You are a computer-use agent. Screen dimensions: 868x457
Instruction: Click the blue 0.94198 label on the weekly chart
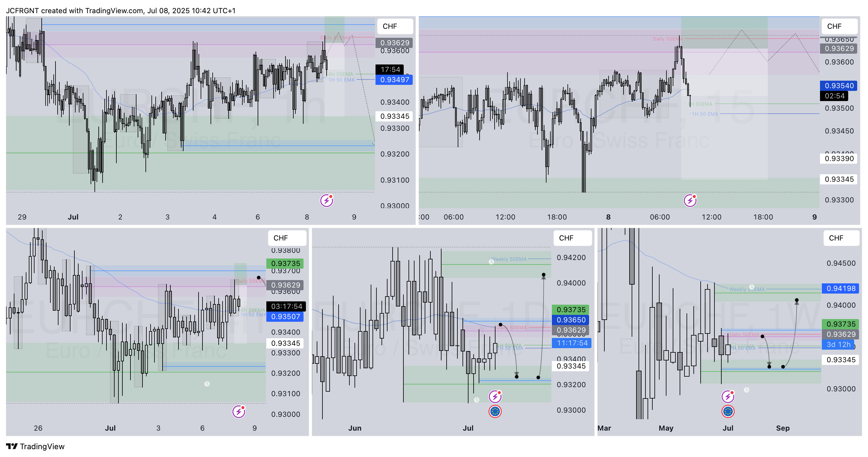click(840, 288)
